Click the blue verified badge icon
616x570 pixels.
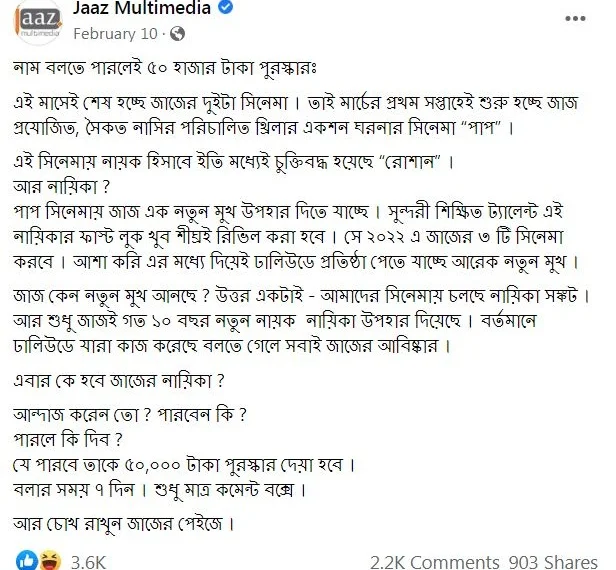226,7
